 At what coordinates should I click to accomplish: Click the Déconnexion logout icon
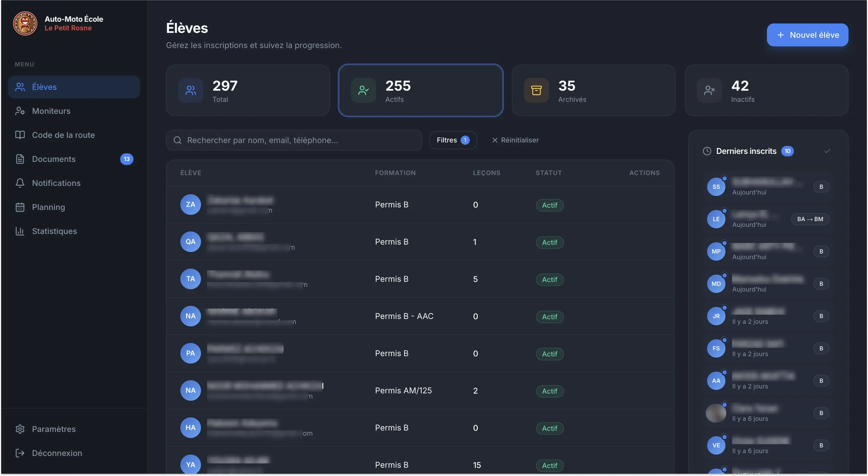click(20, 453)
